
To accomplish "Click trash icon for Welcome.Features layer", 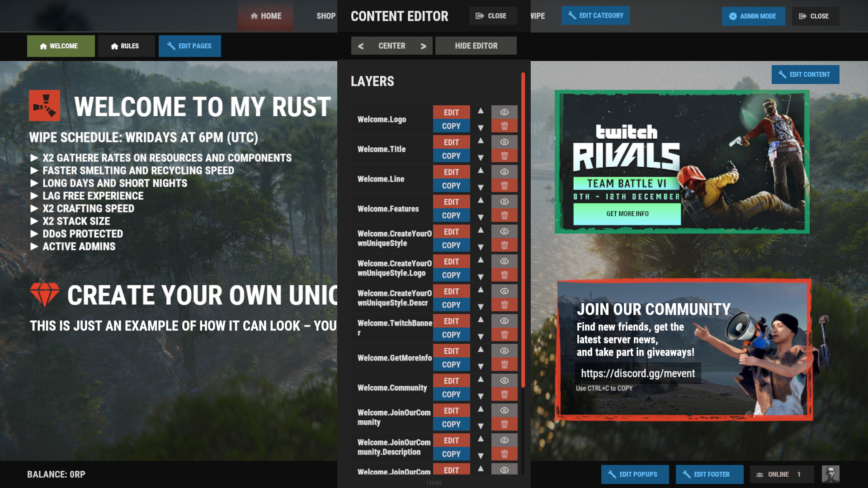I will 504,216.
